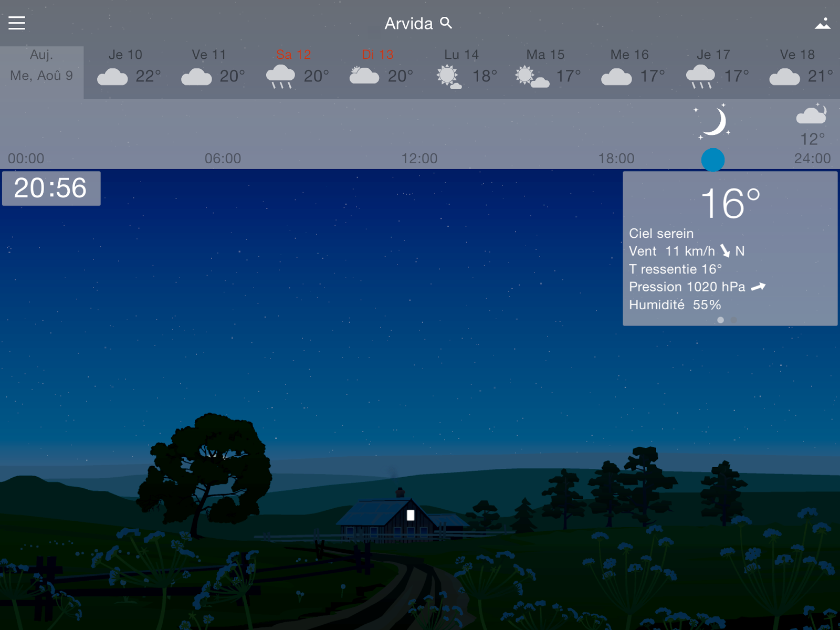Image resolution: width=840 pixels, height=630 pixels.
Task: Click the cloudy icon for Je 10
Action: coord(112,77)
